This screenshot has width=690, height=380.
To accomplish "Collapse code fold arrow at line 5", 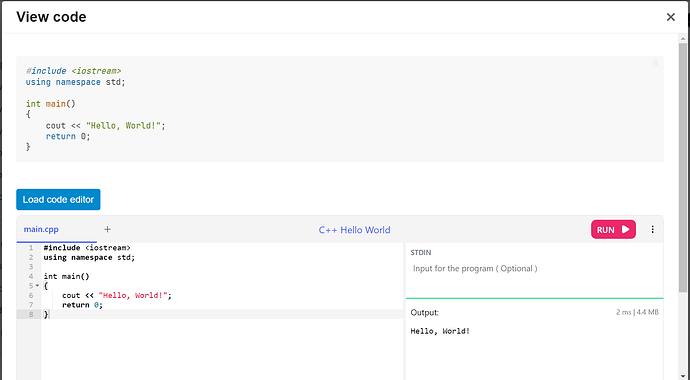I will tap(37, 286).
